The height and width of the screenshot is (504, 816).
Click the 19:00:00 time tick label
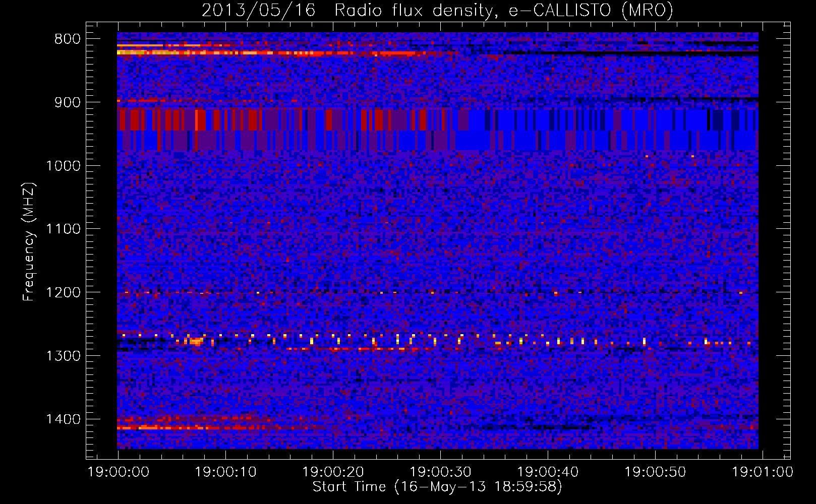pos(119,472)
